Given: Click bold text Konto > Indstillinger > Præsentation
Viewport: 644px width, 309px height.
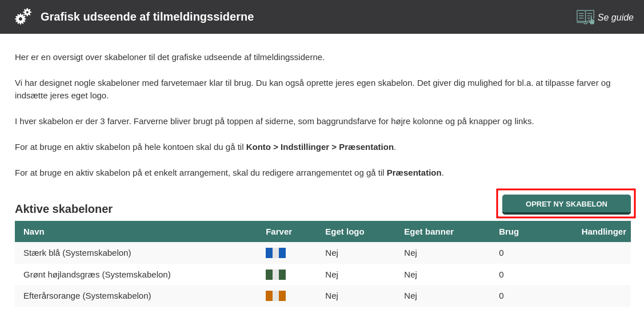Looking at the screenshot, I should tap(319, 147).
